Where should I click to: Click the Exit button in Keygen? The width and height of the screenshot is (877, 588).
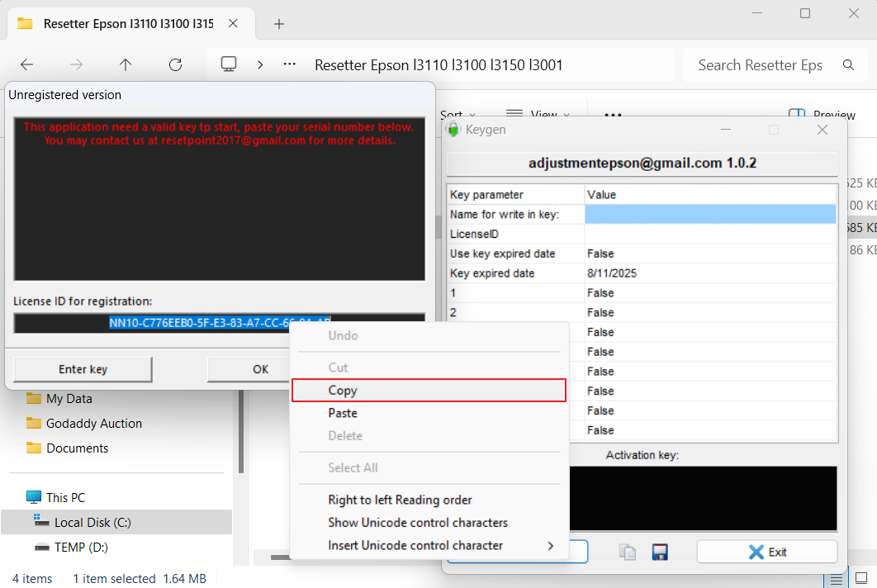pyautogui.click(x=766, y=552)
